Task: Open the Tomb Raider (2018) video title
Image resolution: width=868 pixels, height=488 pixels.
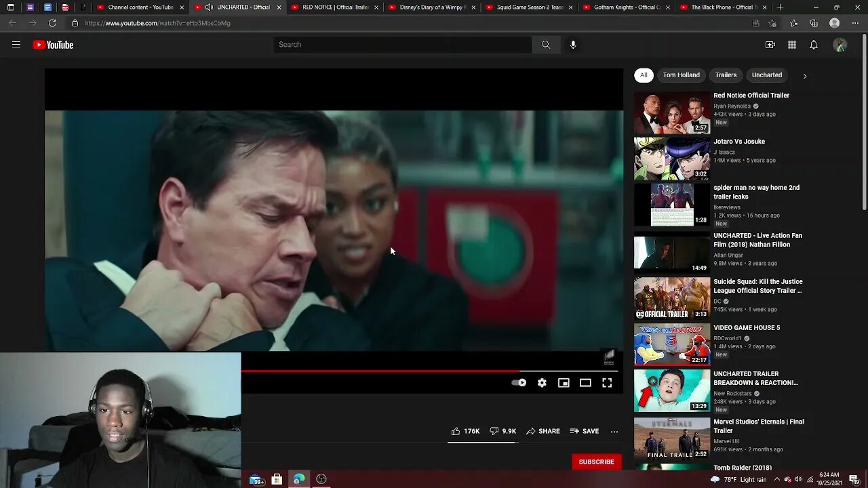Action: coord(743,468)
